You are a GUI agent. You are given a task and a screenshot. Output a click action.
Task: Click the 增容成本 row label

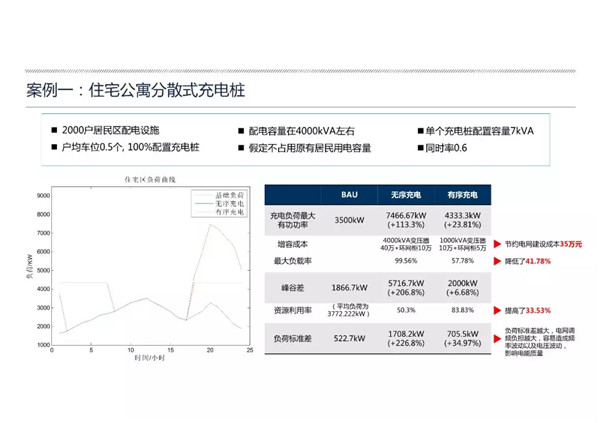tap(292, 243)
